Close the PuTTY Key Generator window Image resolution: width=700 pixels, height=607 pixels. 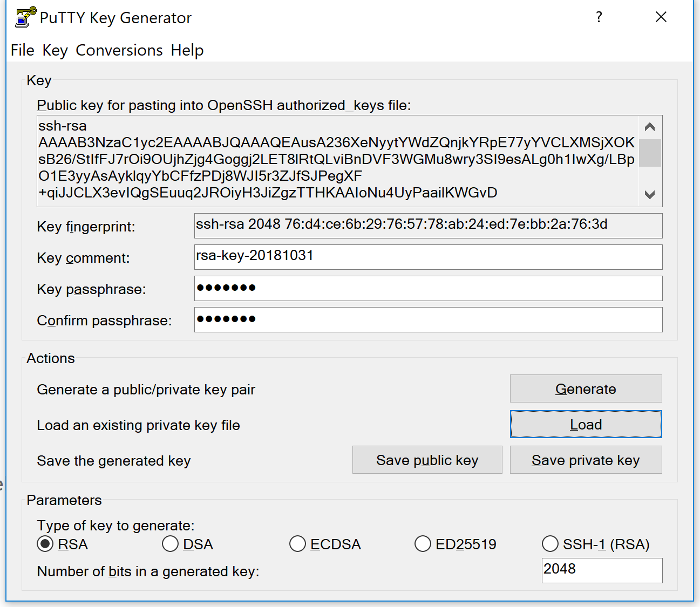[x=661, y=17]
